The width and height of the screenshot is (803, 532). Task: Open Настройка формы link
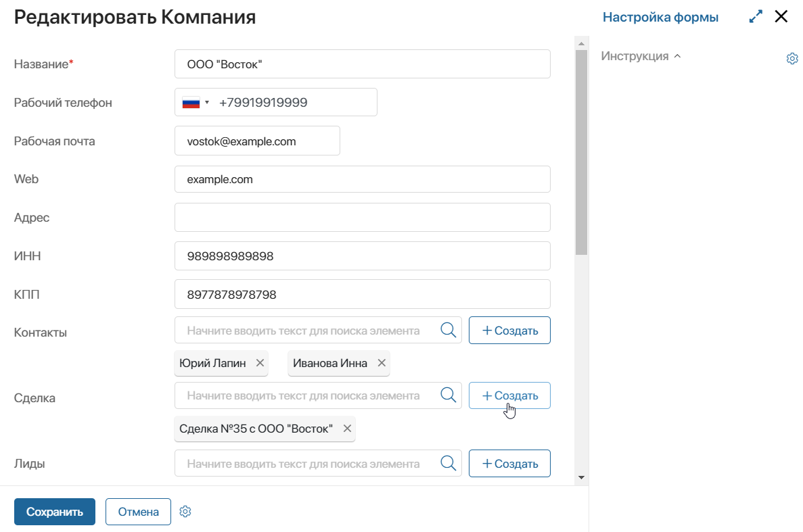click(660, 17)
